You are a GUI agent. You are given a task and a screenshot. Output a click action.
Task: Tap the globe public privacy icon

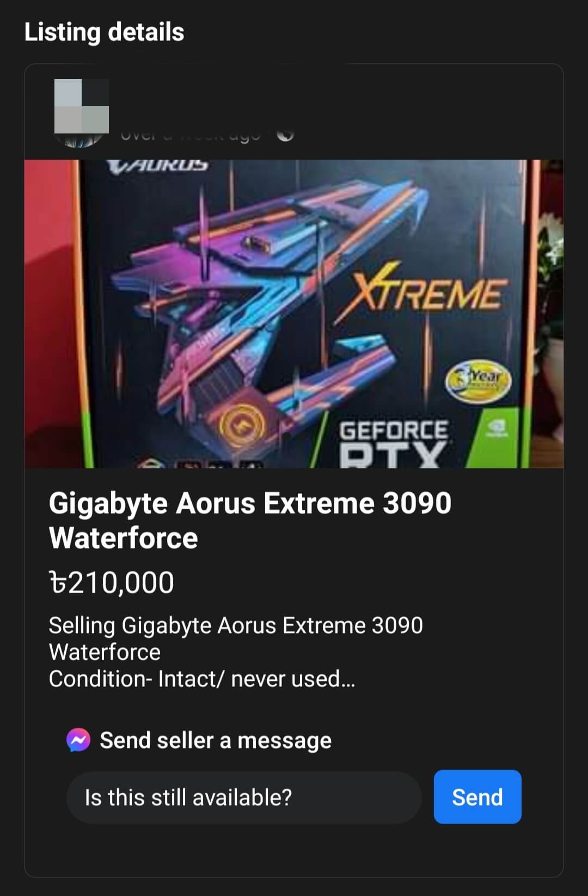pyautogui.click(x=285, y=135)
